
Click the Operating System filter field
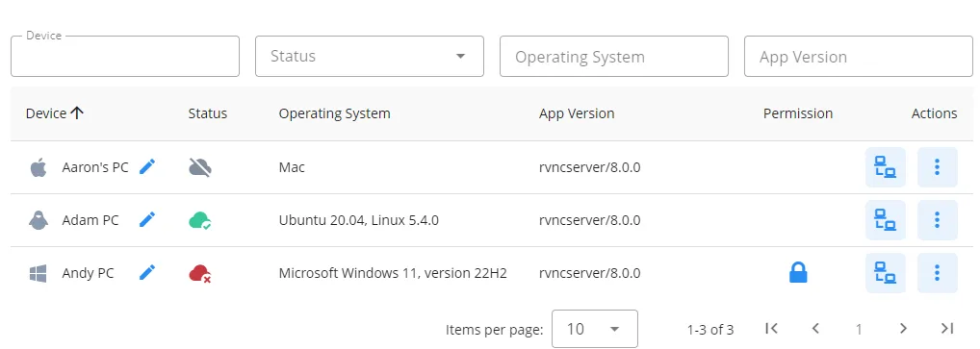(614, 56)
